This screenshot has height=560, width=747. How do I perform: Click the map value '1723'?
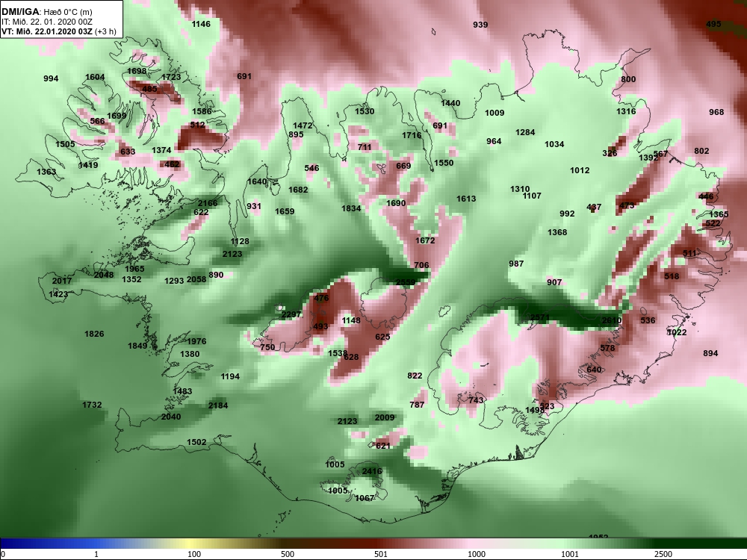tap(171, 77)
